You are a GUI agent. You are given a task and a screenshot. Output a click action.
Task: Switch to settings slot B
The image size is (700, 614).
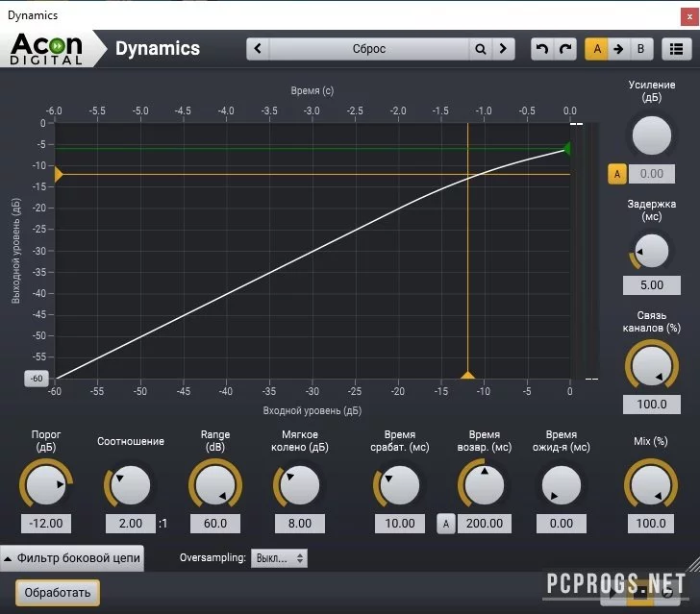point(641,49)
